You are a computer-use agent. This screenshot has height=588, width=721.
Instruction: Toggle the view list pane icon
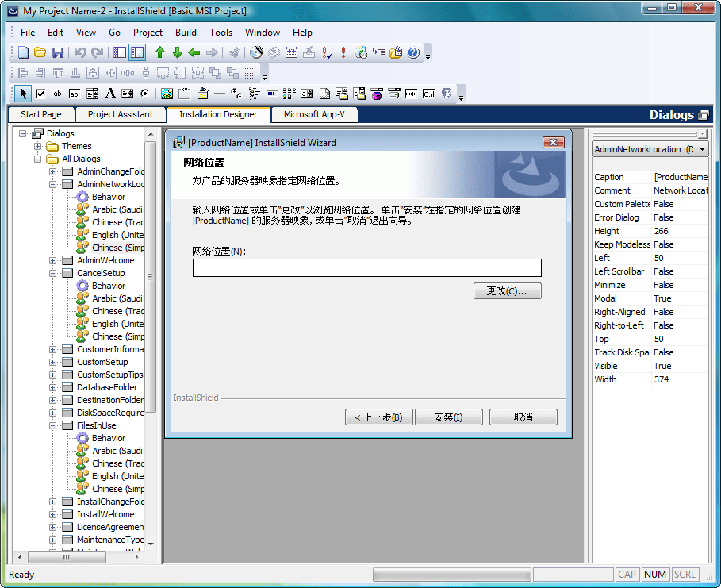click(120, 52)
